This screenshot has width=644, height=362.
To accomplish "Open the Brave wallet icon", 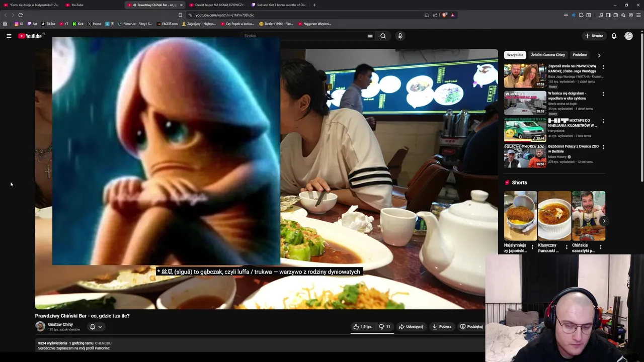I will 615,15.
